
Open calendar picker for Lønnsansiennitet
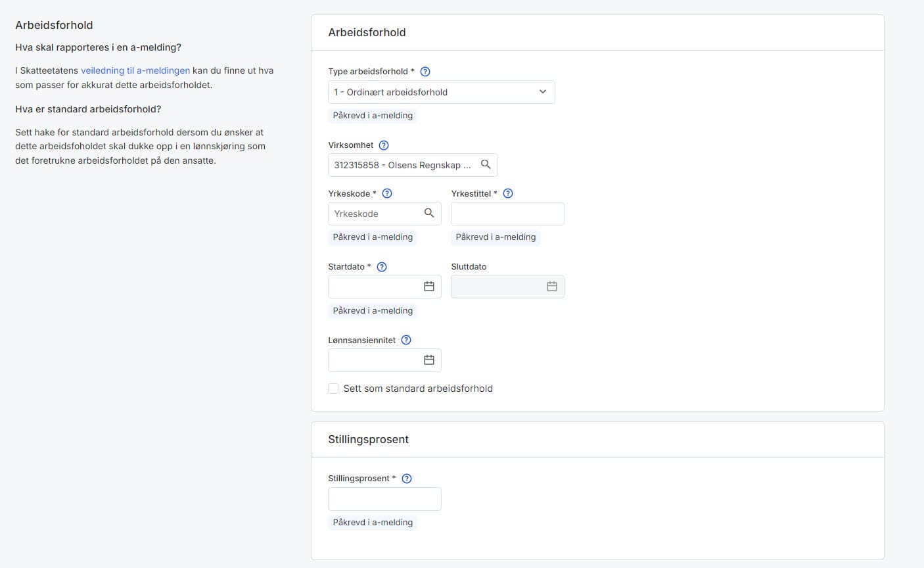pos(429,360)
